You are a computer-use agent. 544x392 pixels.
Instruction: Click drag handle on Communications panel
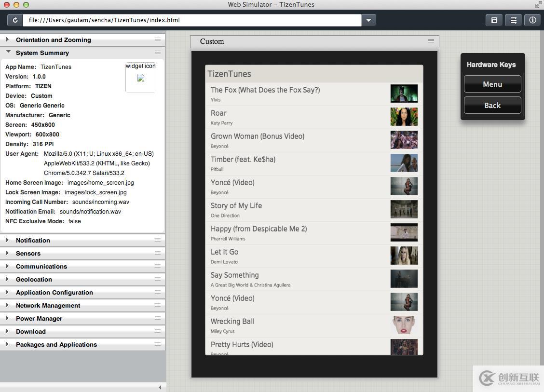tap(158, 266)
